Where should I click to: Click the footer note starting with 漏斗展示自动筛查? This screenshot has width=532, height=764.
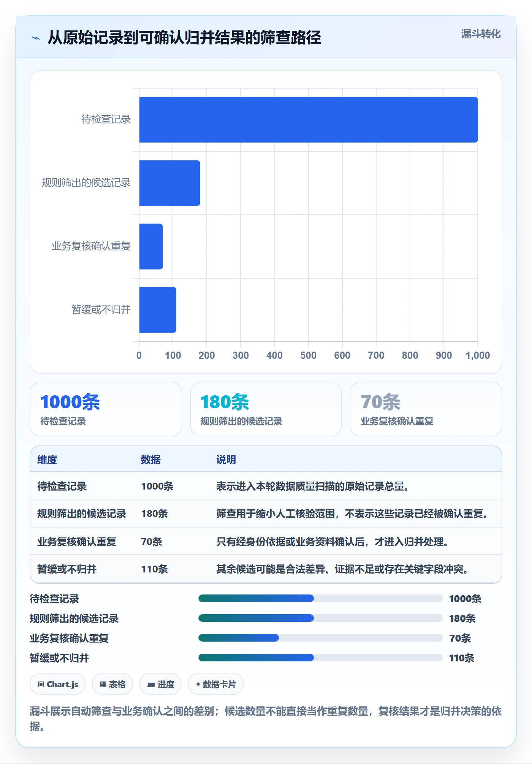[x=266, y=719]
